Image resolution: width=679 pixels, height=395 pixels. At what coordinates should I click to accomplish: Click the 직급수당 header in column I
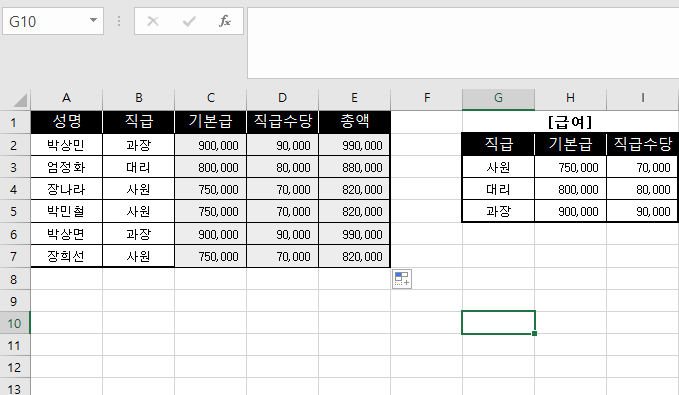(643, 144)
